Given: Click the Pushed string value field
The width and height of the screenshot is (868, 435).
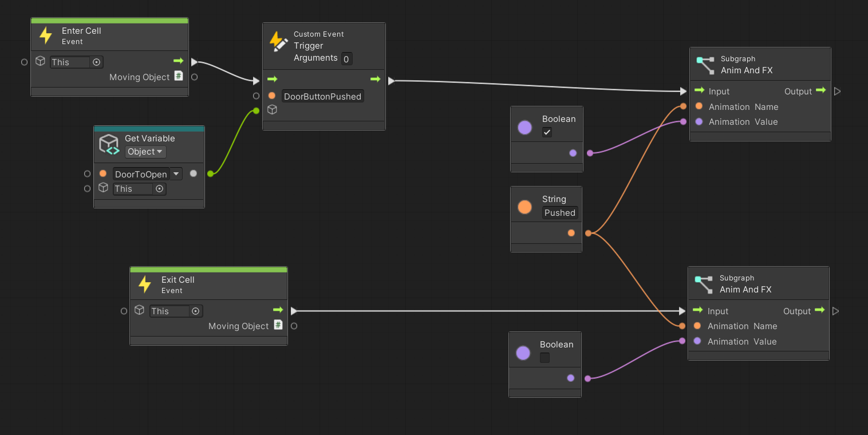Looking at the screenshot, I should point(559,213).
